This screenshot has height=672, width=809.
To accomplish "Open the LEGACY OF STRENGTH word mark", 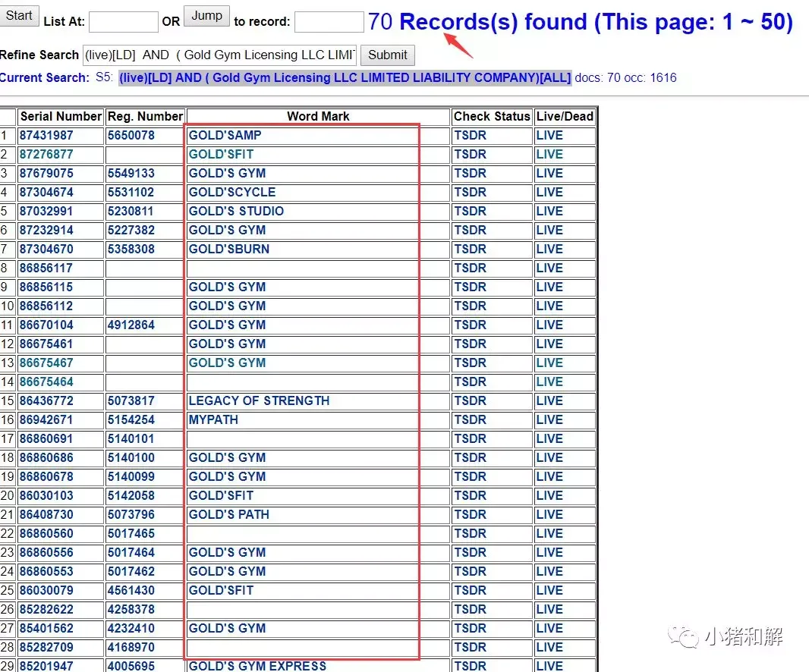I will 259,400.
